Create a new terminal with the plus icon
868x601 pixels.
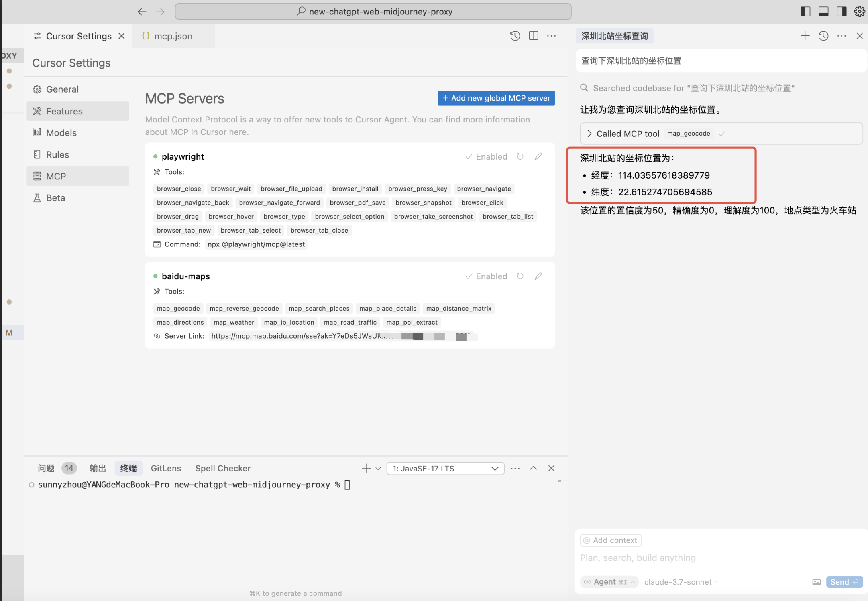366,468
